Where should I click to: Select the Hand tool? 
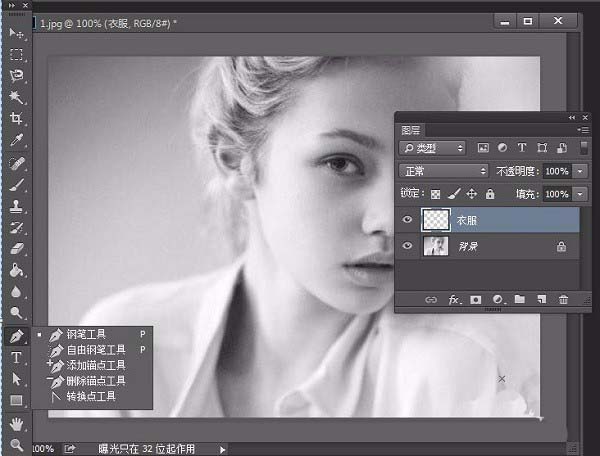point(17,424)
